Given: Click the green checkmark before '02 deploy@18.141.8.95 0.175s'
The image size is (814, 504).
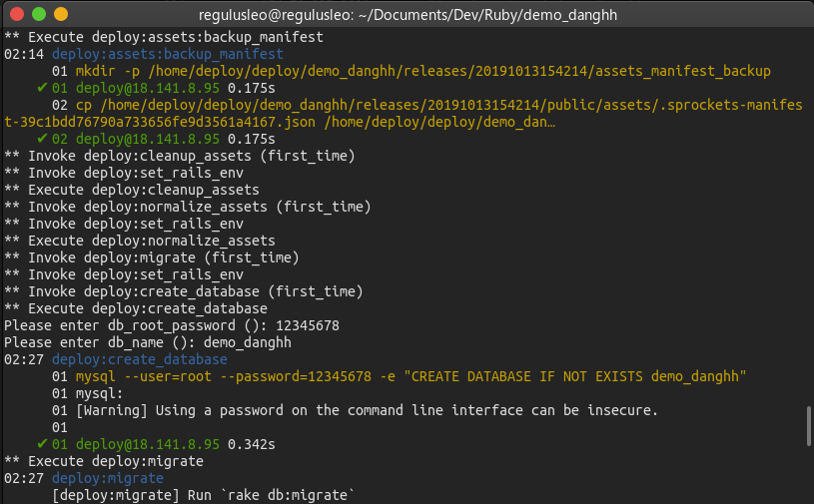Looking at the screenshot, I should [42, 139].
